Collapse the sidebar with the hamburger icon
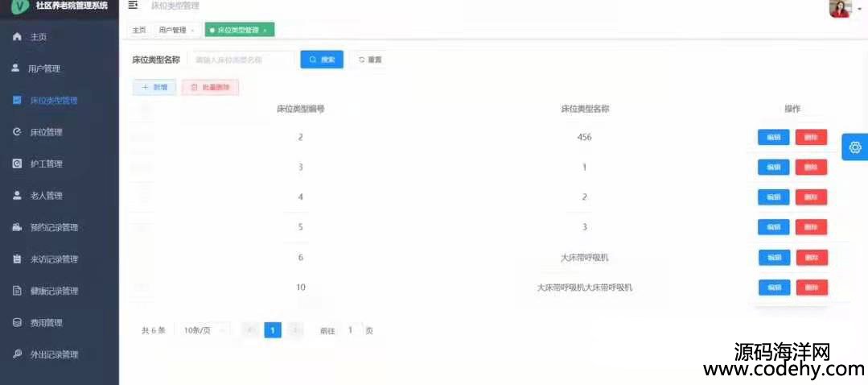Viewport: 868px width, 385px height. 133,6
